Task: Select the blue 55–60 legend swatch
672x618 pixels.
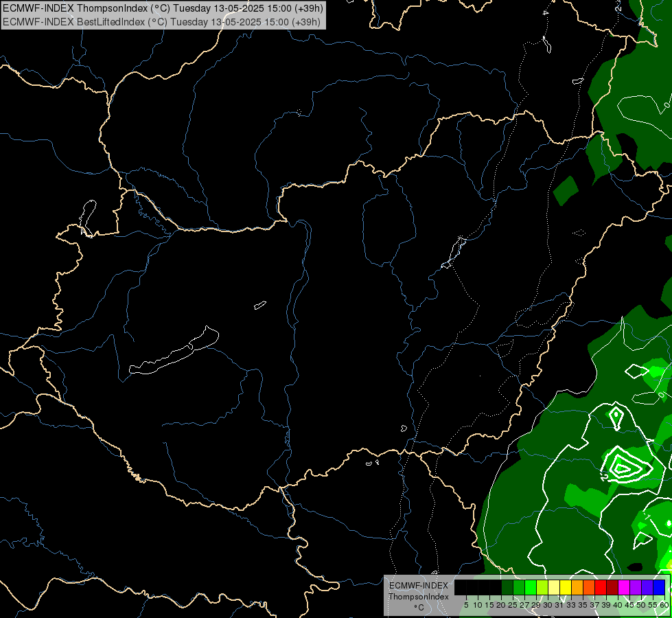Action: coord(659,587)
